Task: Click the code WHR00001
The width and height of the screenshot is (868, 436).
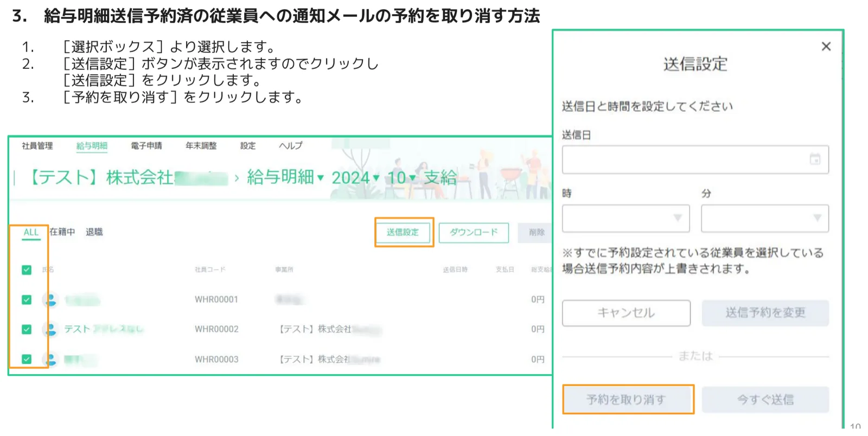Action: pyautogui.click(x=216, y=299)
